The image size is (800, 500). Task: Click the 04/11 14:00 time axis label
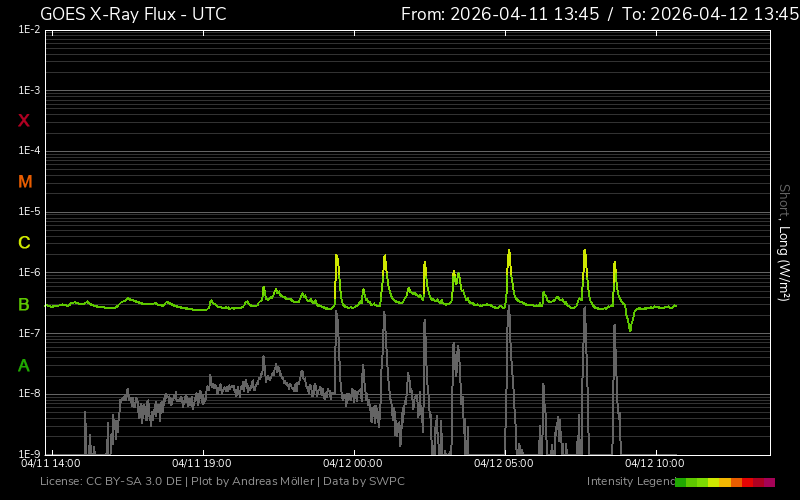[51, 464]
